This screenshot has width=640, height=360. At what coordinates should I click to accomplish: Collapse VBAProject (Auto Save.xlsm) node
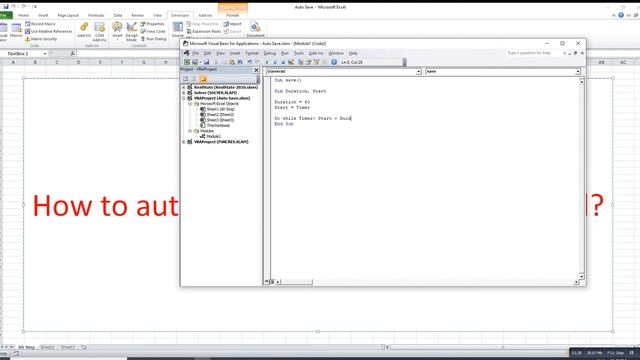[x=184, y=98]
